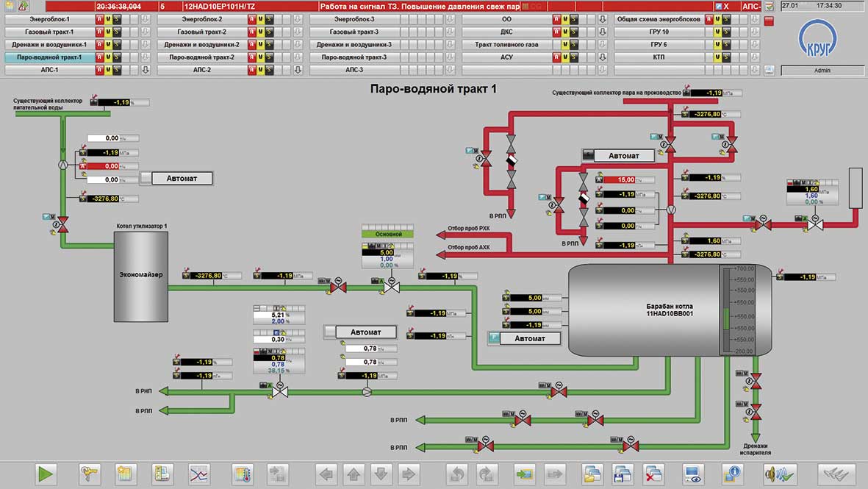
Task: Expand down arrow next to АПС-2
Action: (298, 70)
